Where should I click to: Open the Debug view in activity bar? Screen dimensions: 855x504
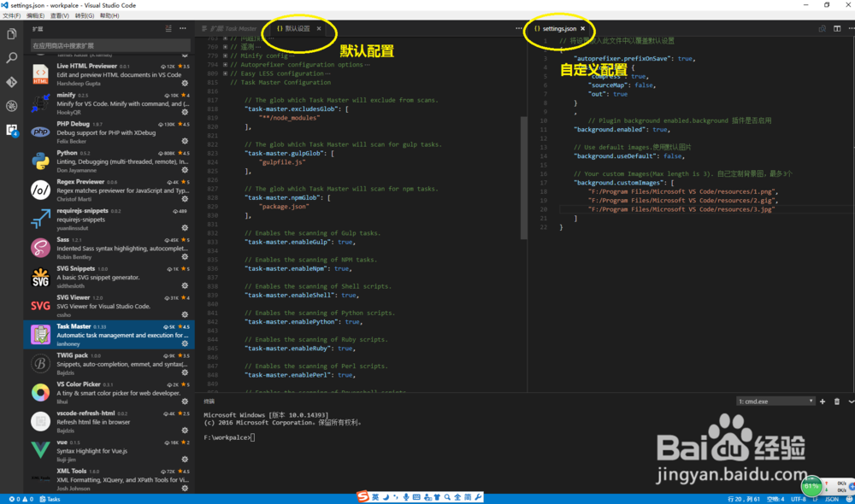coord(11,106)
